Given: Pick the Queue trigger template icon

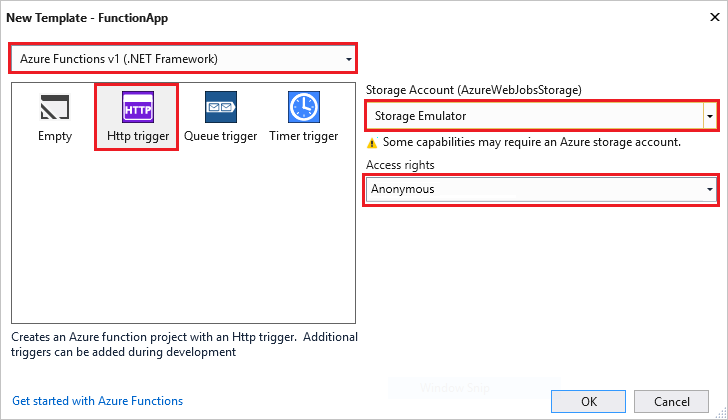Looking at the screenshot, I should coord(221,107).
